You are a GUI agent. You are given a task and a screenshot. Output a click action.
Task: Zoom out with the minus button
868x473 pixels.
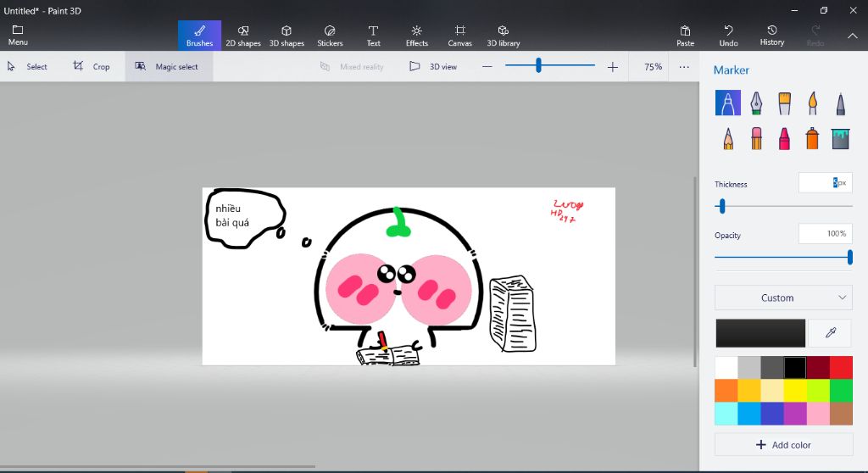[x=487, y=66]
